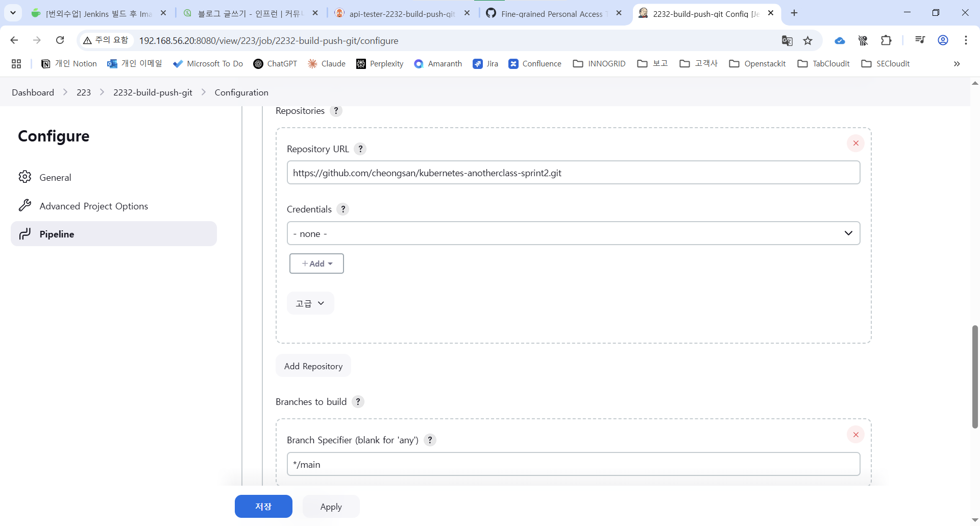Select the Pipeline section in sidebar

(x=114, y=234)
